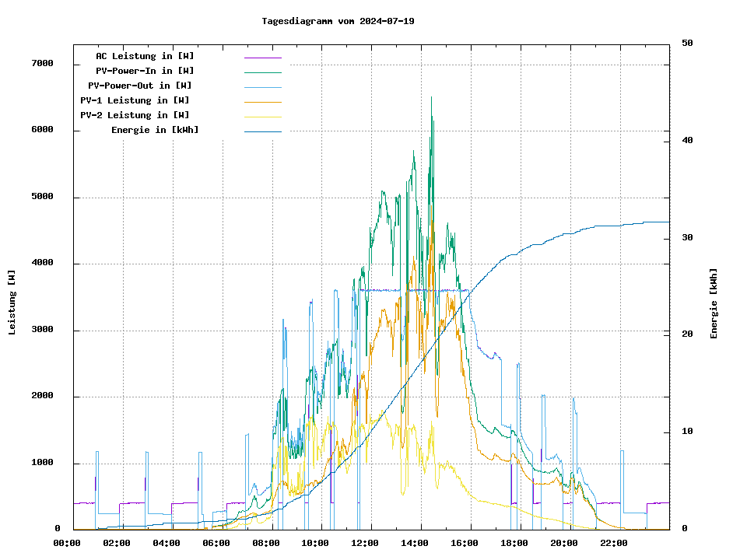Click the light blue PV-Power-Out legend line sample
This screenshot has height=560, width=747.
point(262,86)
